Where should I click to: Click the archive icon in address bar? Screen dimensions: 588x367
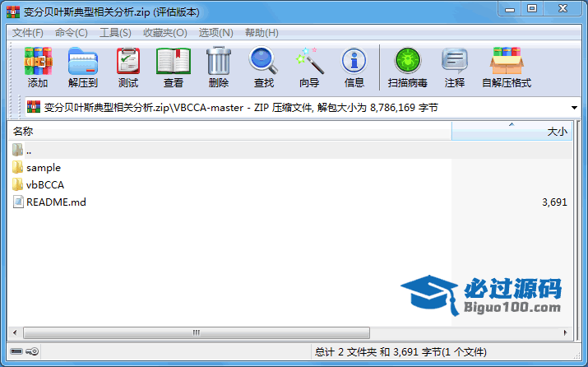pos(34,107)
